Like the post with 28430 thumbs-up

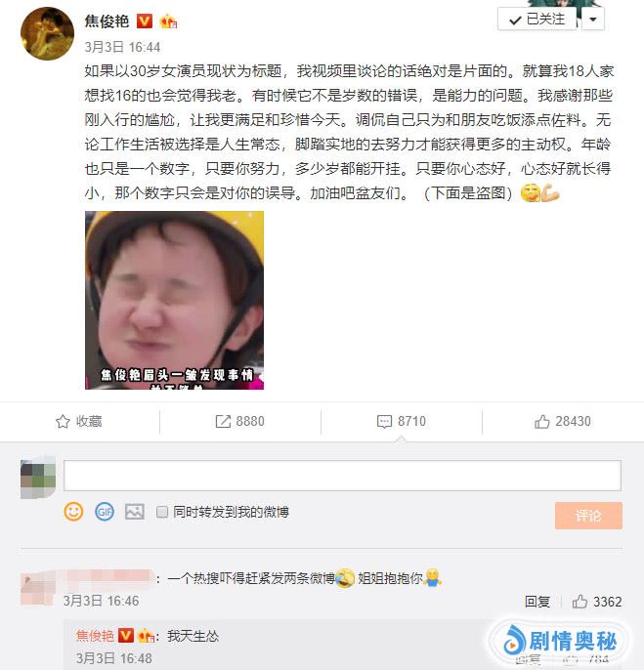tap(541, 421)
